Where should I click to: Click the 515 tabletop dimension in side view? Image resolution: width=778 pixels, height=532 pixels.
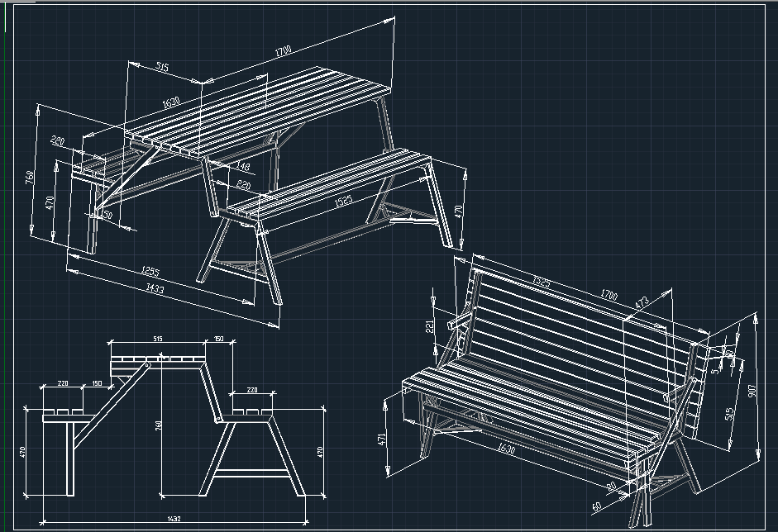tap(157, 339)
